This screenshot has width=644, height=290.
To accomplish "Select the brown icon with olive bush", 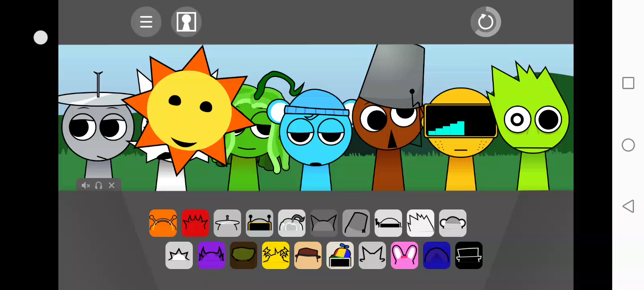I will point(244,255).
